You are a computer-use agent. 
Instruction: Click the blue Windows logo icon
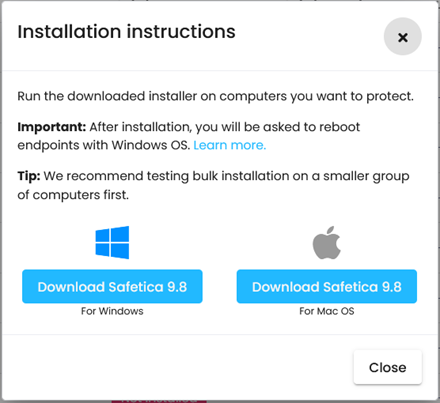click(112, 242)
